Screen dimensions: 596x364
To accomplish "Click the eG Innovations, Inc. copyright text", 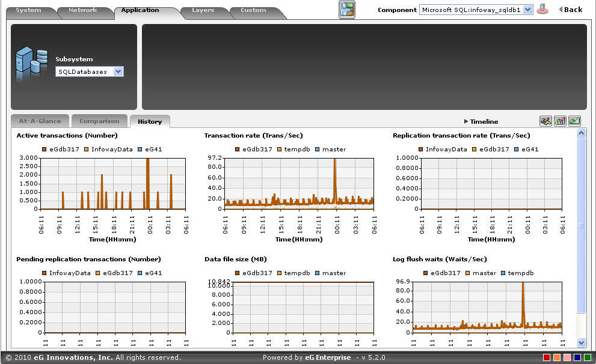I will click(x=73, y=357).
